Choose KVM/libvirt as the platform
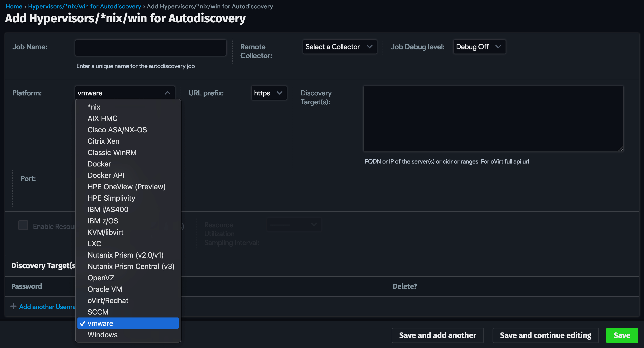The height and width of the screenshot is (348, 644). (x=105, y=232)
